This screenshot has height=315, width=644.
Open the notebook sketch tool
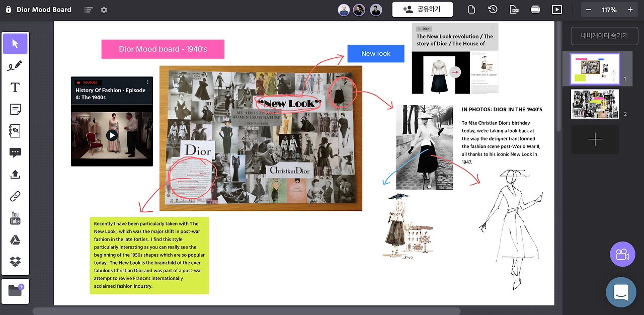coord(15,131)
